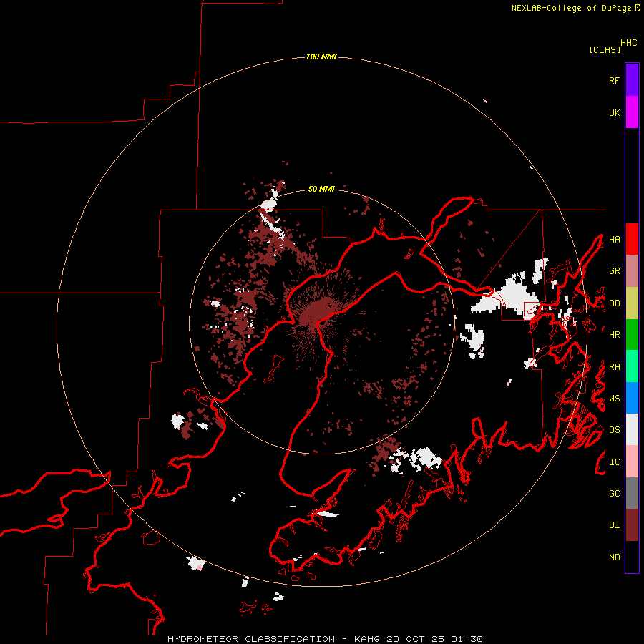This screenshot has width=644, height=644.
Task: Click the BD yellow legend swatch
Action: (632, 303)
